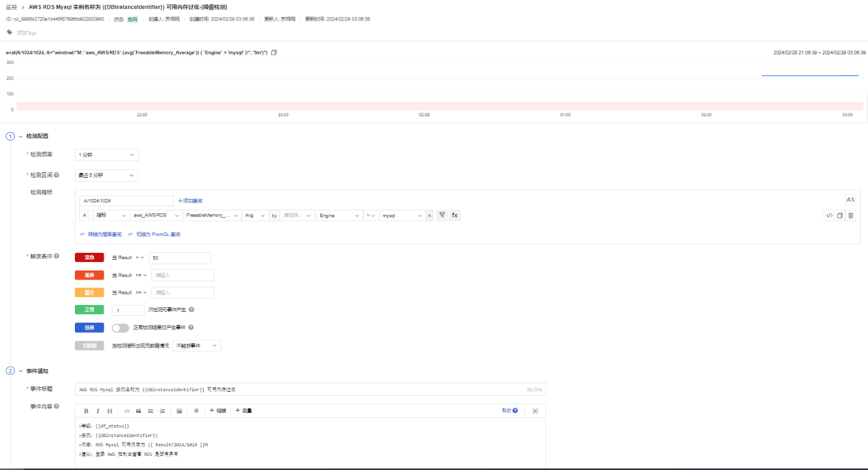Click help icon beside 事件内容 label
The width and height of the screenshot is (868, 470).
point(56,406)
